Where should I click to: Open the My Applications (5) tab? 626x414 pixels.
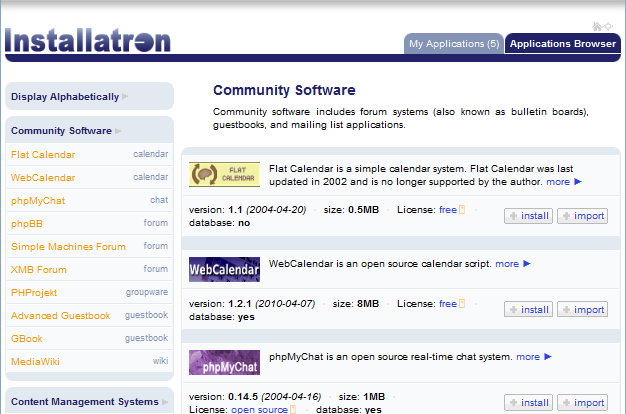454,44
